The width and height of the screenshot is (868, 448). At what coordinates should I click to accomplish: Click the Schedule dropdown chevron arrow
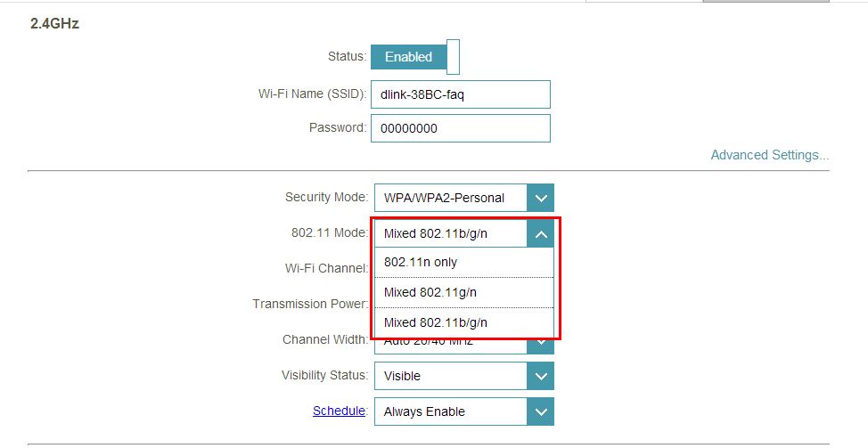[x=540, y=412]
